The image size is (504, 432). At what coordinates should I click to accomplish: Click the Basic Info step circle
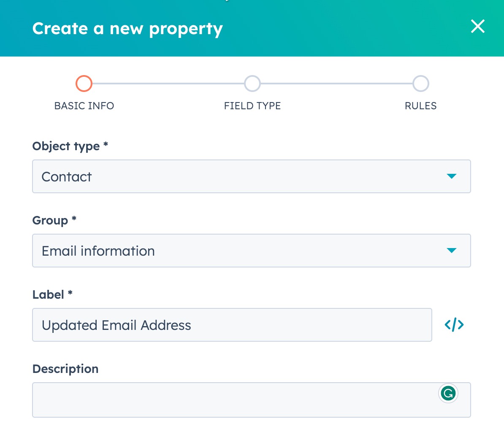(x=84, y=84)
